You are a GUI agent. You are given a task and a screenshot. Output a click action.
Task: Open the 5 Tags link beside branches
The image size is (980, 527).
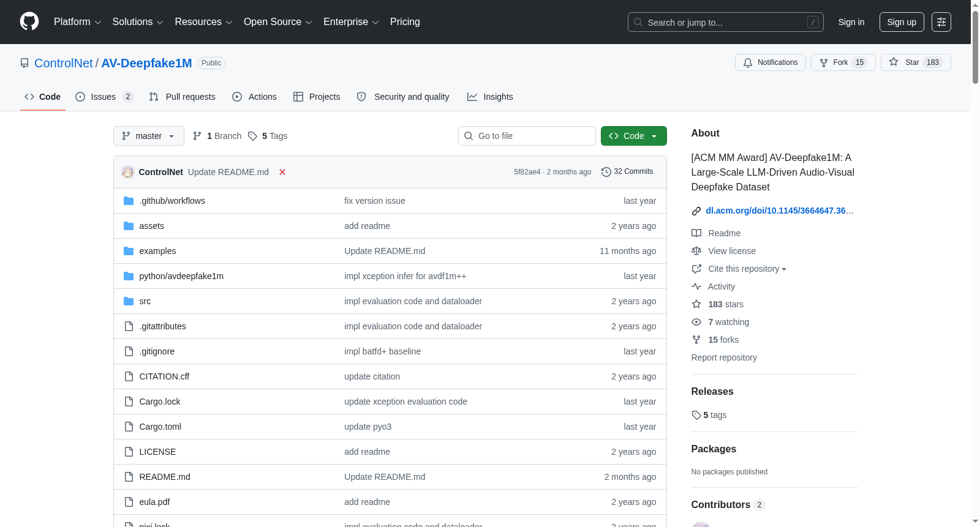point(268,136)
